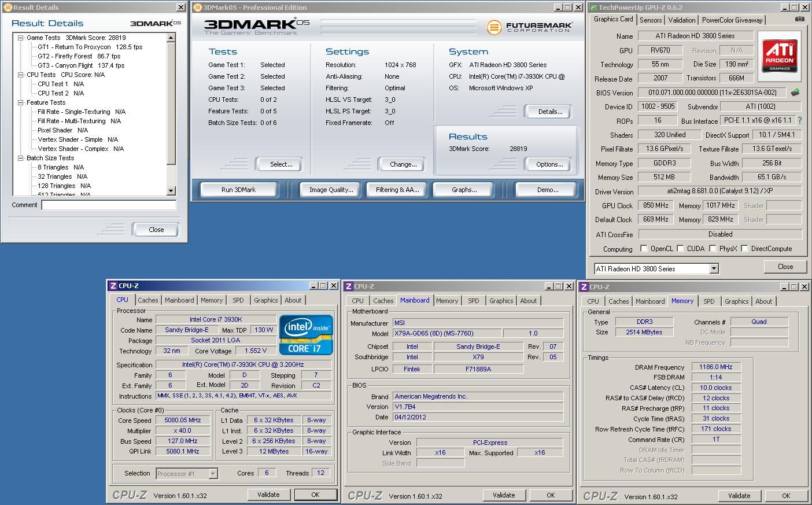Click the 3DMark Score 28819 result value

pyautogui.click(x=518, y=149)
